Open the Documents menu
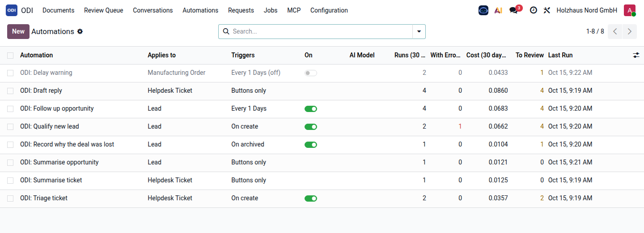 [59, 10]
